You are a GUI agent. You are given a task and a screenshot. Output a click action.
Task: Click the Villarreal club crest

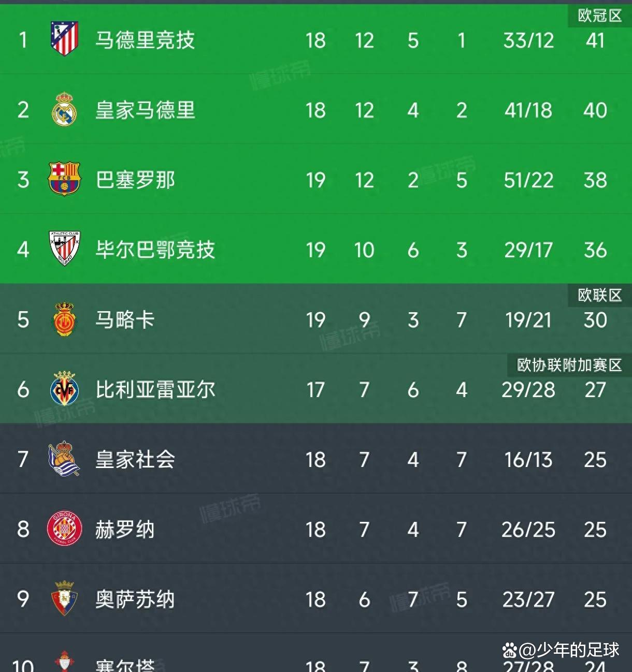click(64, 389)
